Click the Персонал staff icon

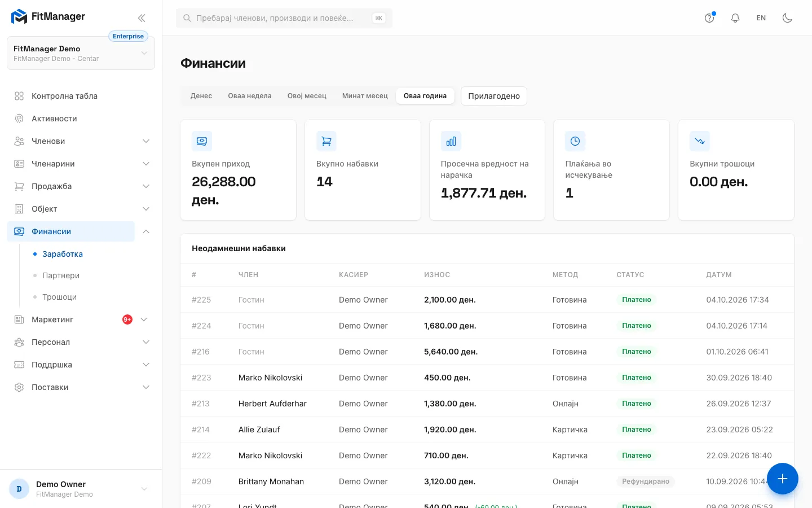(x=19, y=342)
